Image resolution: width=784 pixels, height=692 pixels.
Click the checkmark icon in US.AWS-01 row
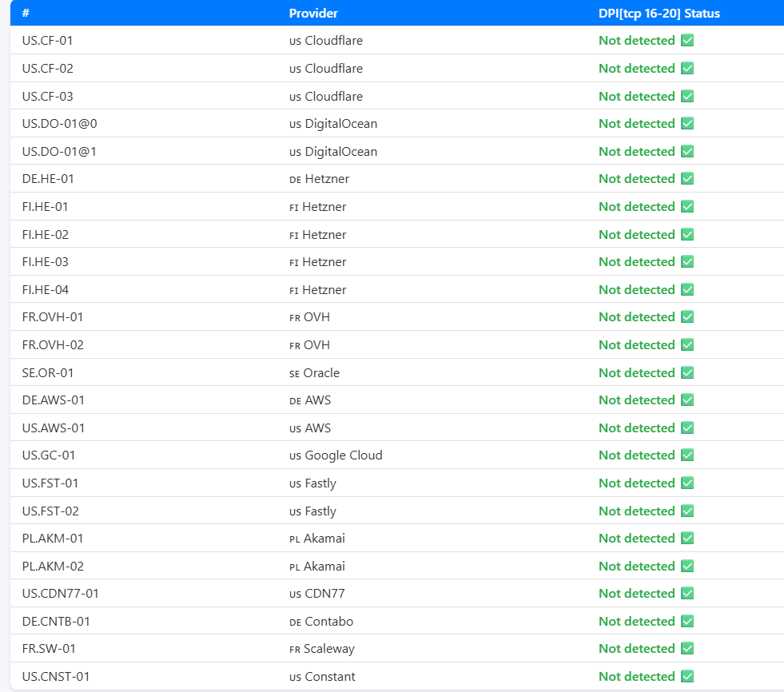pyautogui.click(x=687, y=428)
